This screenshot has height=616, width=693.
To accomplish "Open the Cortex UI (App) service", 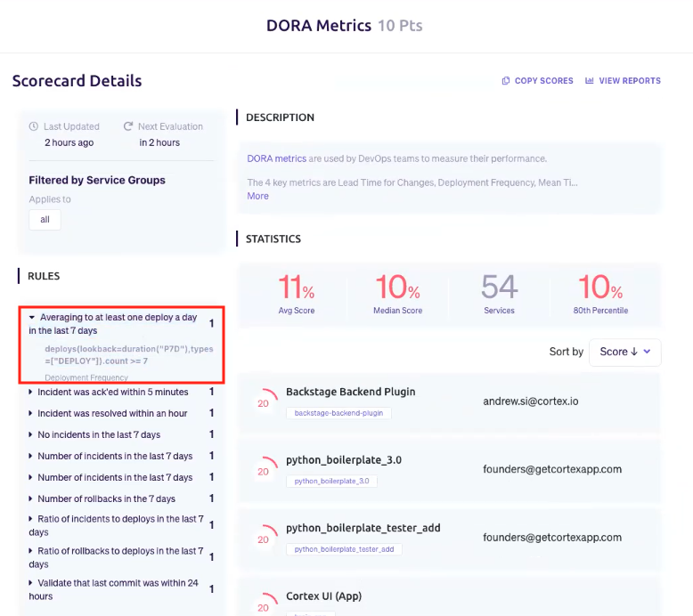I will (323, 596).
